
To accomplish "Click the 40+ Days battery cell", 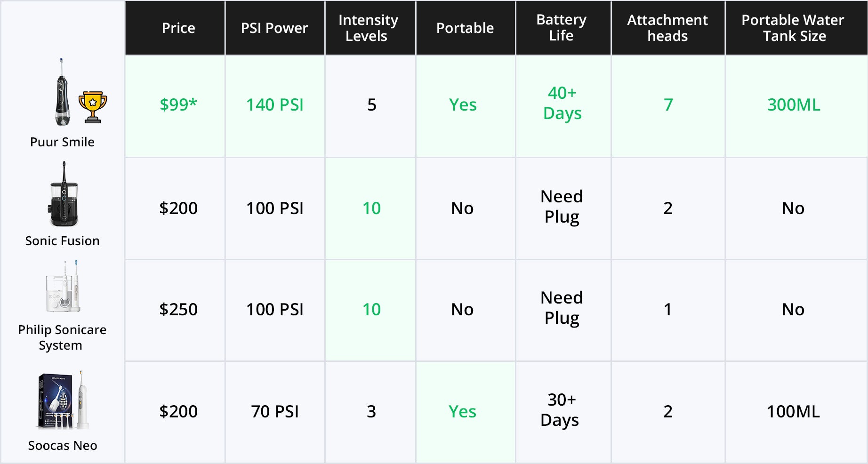I will (x=562, y=104).
